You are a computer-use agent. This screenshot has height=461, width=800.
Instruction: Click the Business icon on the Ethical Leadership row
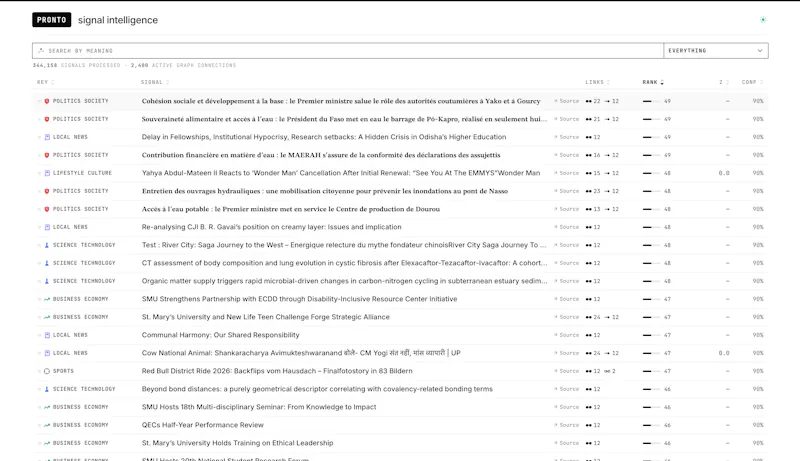click(x=47, y=443)
